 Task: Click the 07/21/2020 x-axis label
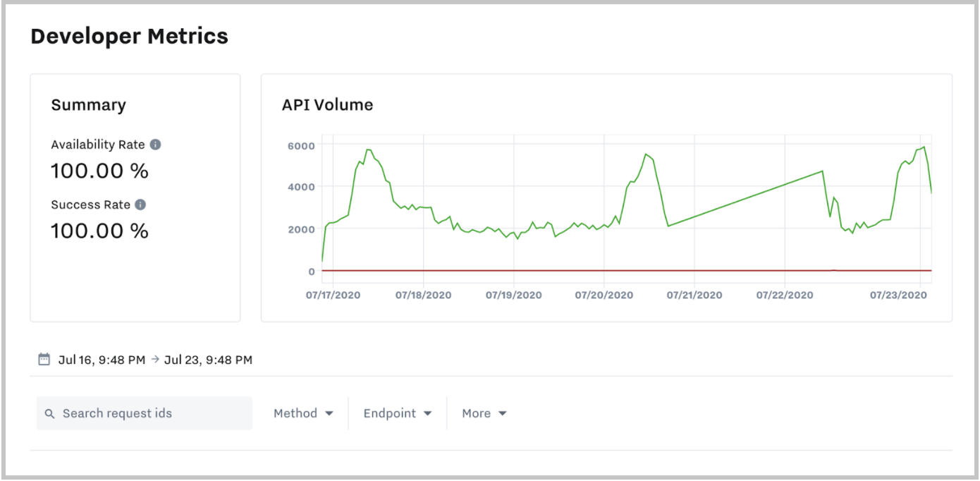click(x=694, y=295)
